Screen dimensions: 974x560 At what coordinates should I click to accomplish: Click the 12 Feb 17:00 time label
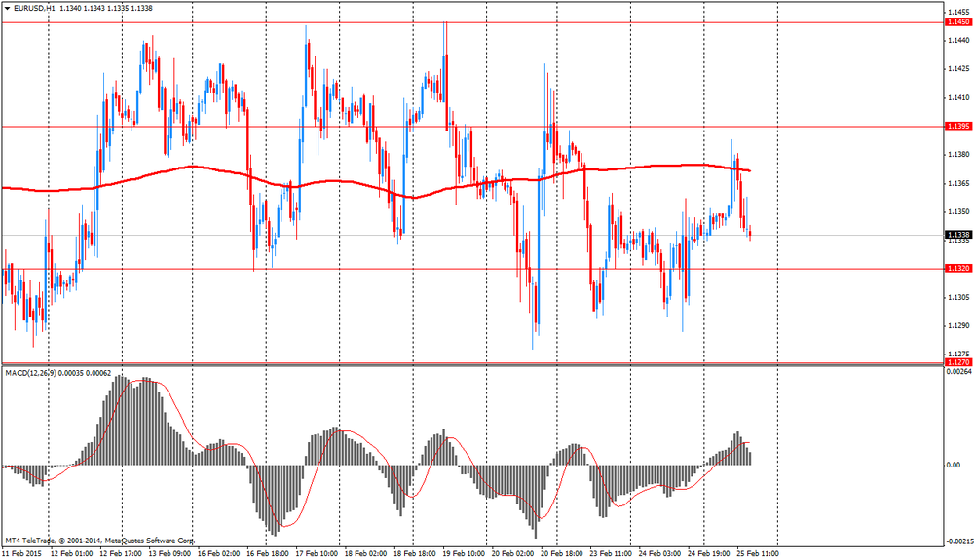point(121,554)
